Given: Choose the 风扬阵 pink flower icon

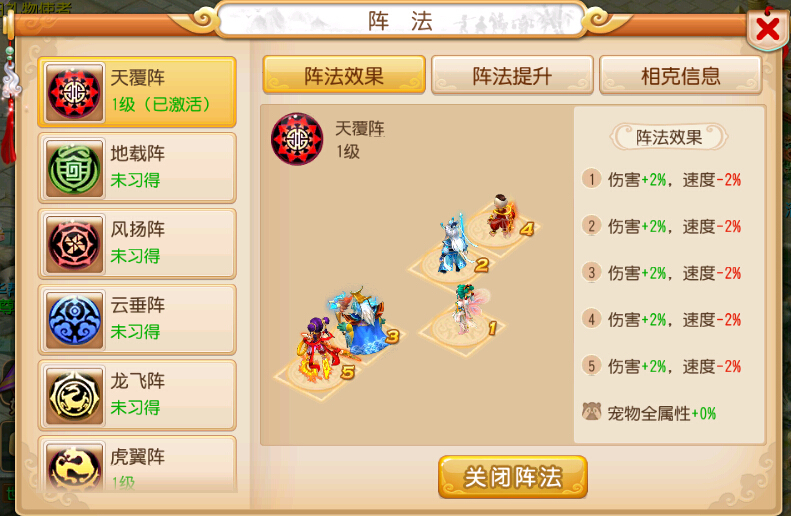Looking at the screenshot, I should 74,244.
